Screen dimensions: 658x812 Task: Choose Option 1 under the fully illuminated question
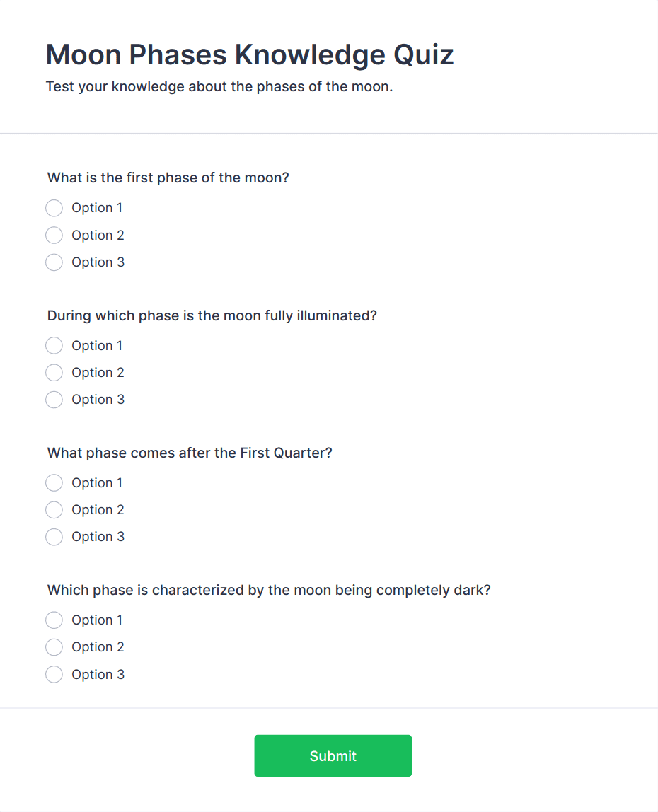pos(54,345)
